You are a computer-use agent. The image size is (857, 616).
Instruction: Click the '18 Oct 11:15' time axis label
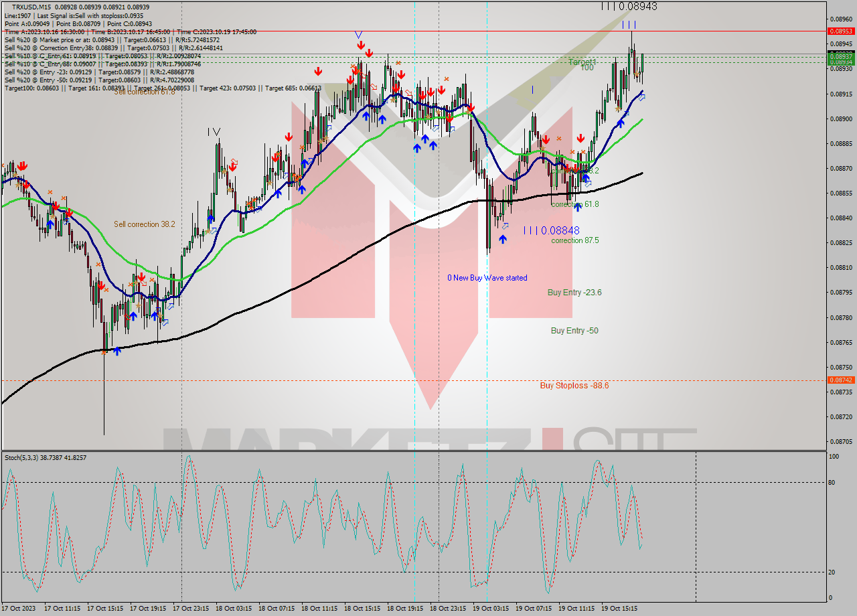click(x=319, y=609)
